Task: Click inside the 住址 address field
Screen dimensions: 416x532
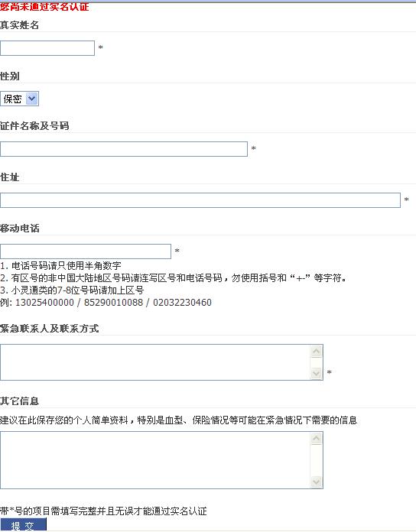Action: coord(200,200)
